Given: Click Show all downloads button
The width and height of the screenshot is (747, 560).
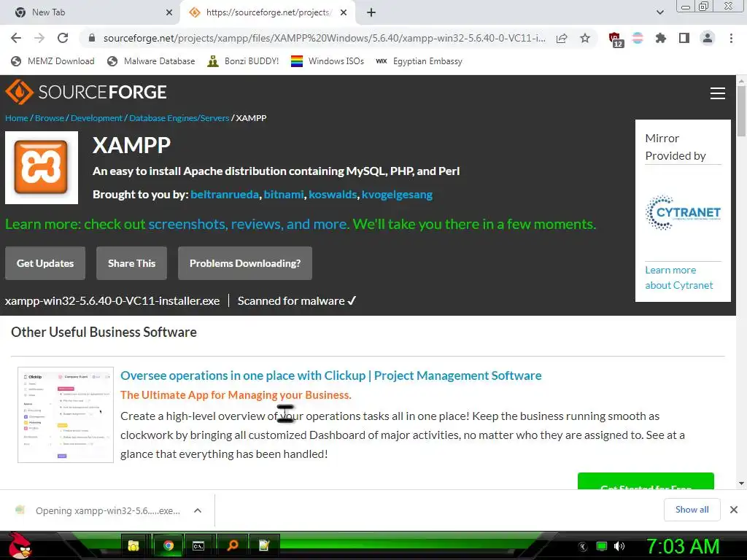Looking at the screenshot, I should coord(692,510).
